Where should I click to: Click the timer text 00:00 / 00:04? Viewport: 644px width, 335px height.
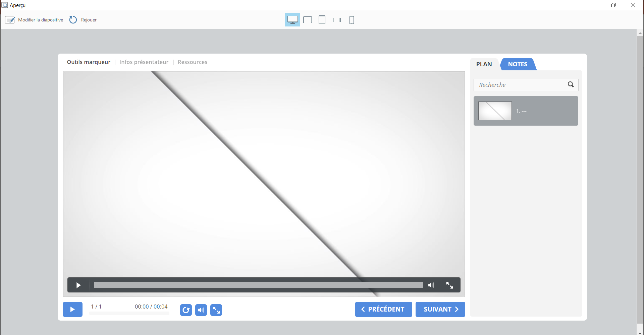(151, 307)
